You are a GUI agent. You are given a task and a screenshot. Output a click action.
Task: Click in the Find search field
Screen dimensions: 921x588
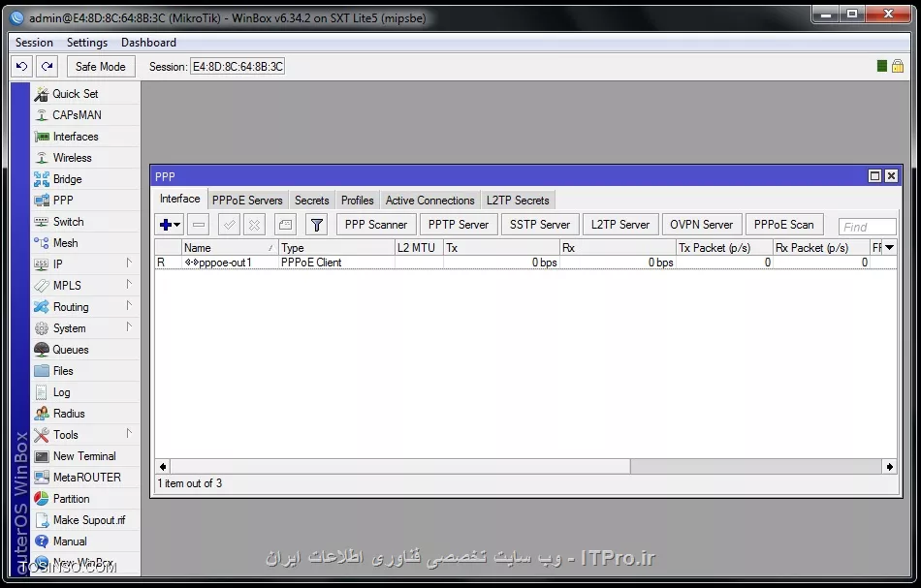click(x=868, y=227)
